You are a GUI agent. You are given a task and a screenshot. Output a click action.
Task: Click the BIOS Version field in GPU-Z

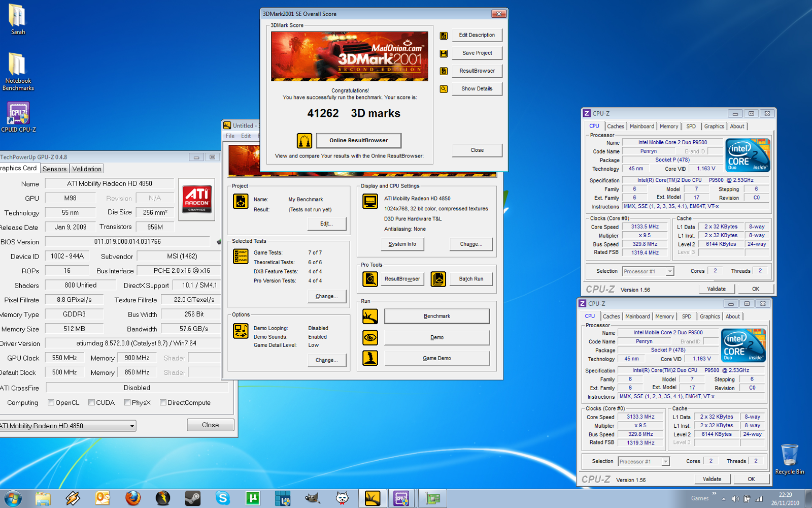point(127,242)
